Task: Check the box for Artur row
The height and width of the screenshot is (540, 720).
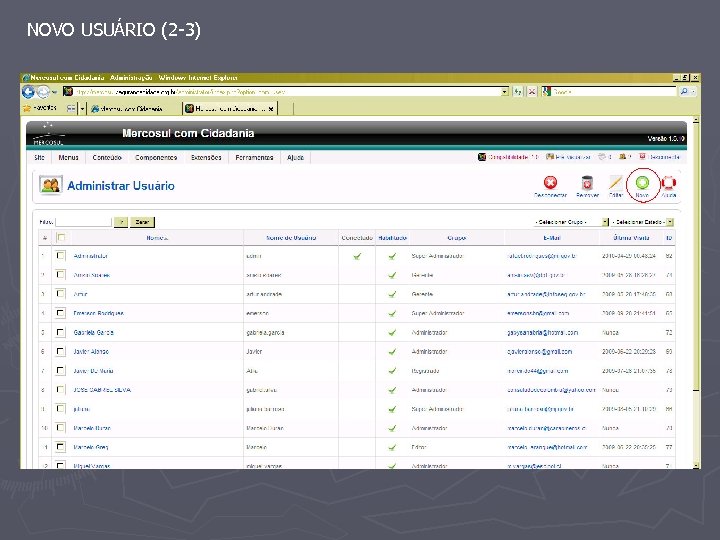Action: (x=61, y=293)
